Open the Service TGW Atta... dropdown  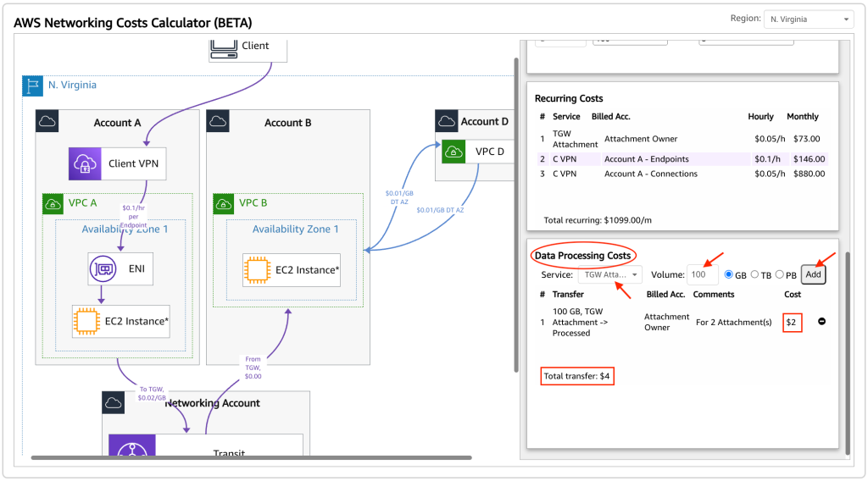pyautogui.click(x=610, y=274)
